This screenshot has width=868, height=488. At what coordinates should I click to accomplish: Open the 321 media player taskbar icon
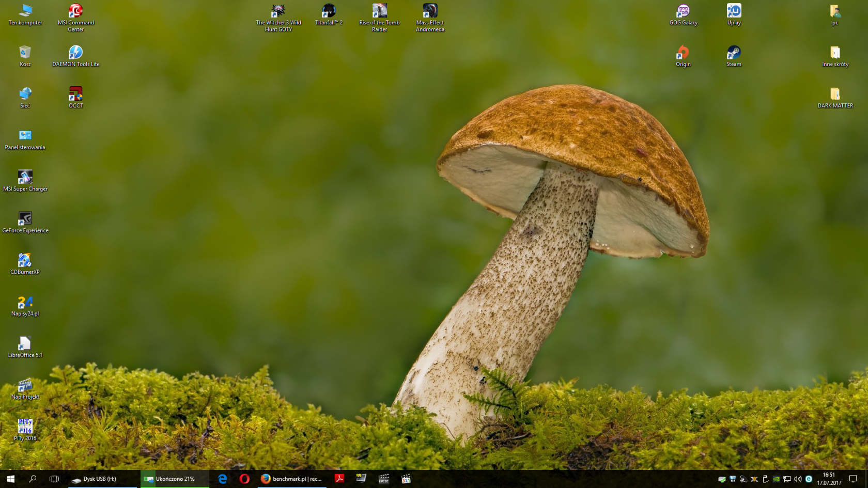tap(406, 479)
